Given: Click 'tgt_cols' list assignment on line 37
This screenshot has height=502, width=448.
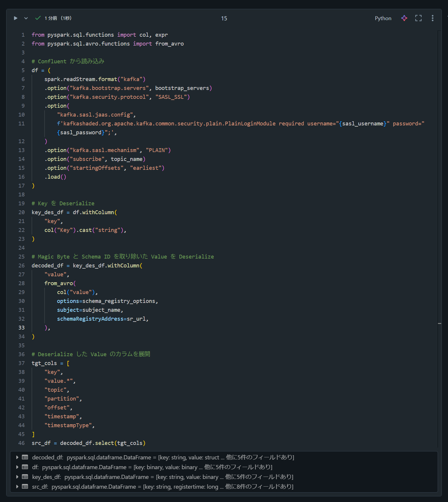Looking at the screenshot, I should (x=44, y=363).
